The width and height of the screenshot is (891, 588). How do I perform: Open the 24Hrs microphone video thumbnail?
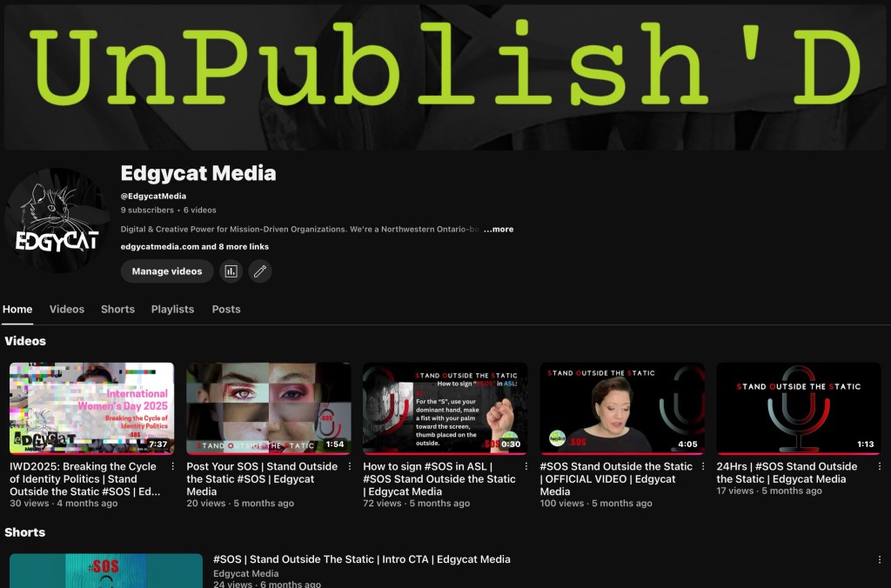[798, 408]
